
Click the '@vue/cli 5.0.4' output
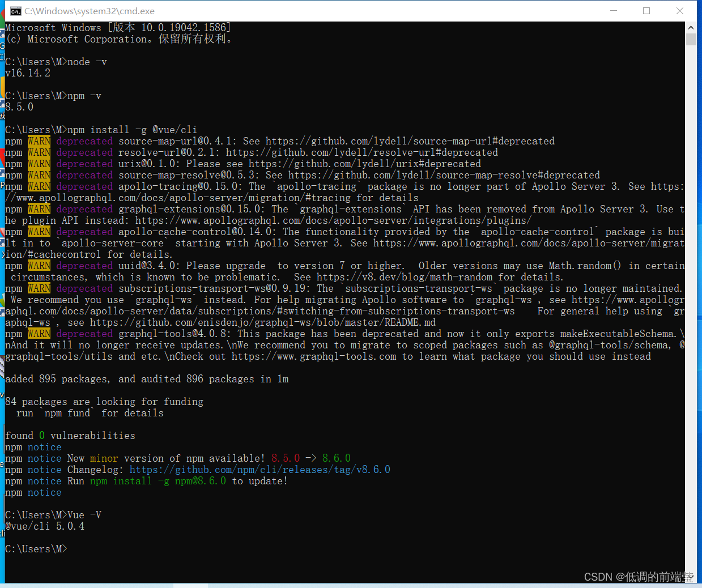click(x=45, y=526)
